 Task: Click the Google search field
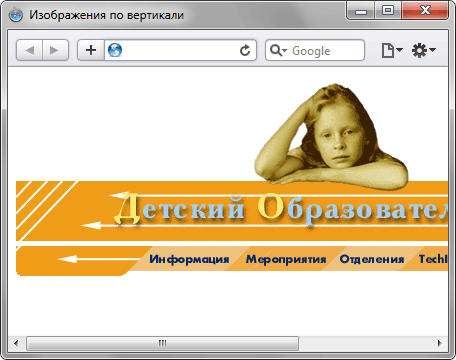(x=315, y=50)
